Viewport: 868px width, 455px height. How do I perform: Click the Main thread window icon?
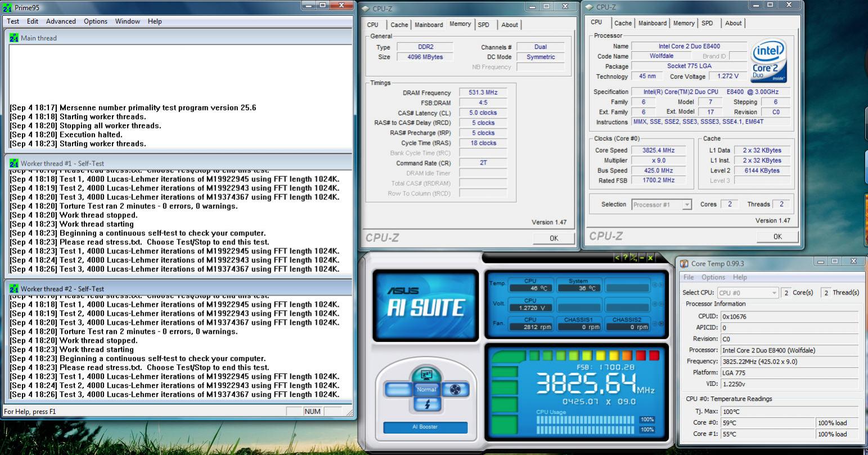14,38
